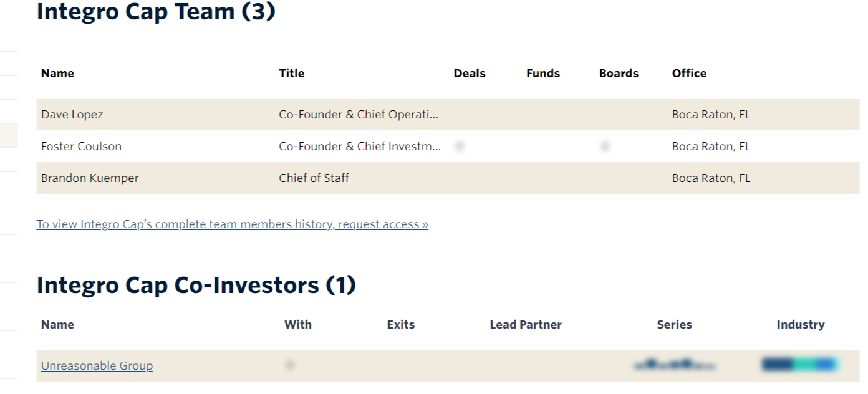868x394 pixels.
Task: Click the Boards column header
Action: [x=619, y=74]
